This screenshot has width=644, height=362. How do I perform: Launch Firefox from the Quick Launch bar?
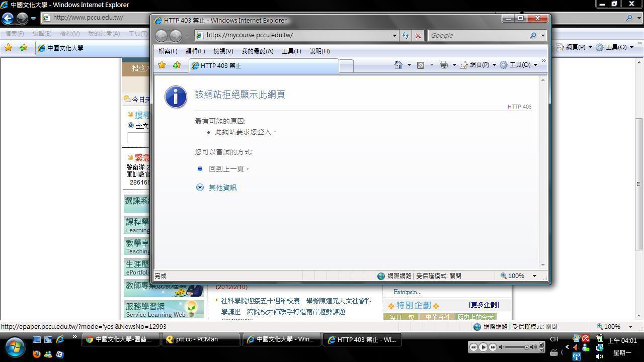click(x=36, y=354)
